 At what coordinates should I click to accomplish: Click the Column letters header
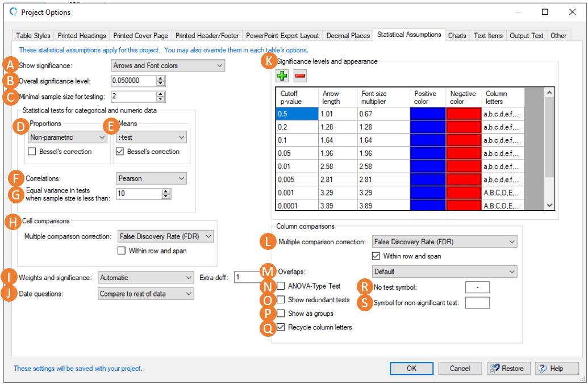point(503,98)
